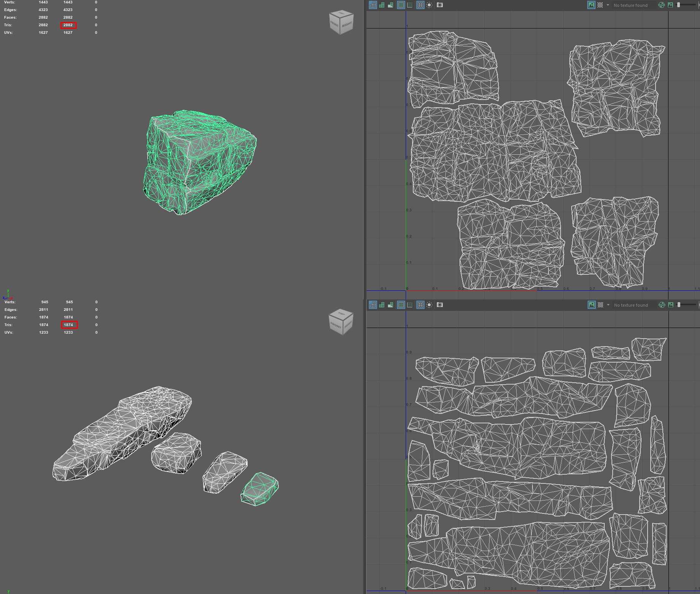Viewport: 700px width, 594px height.
Task: Toggle Isolate Select in upper UV editor
Action: pyautogui.click(x=429, y=5)
